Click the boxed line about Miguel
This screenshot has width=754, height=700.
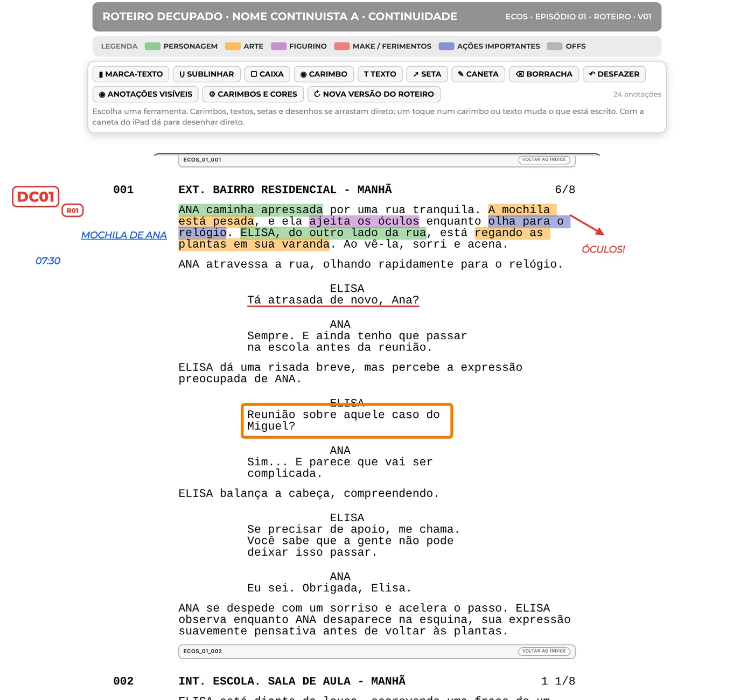click(x=347, y=421)
